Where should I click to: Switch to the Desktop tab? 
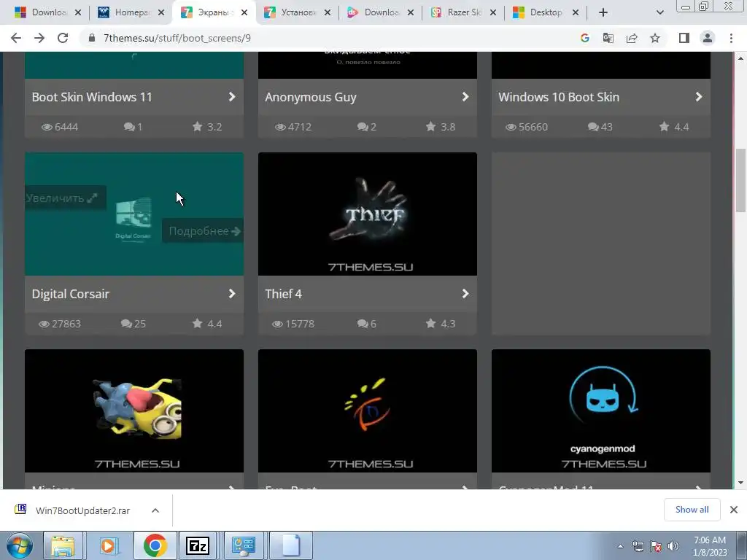546,12
